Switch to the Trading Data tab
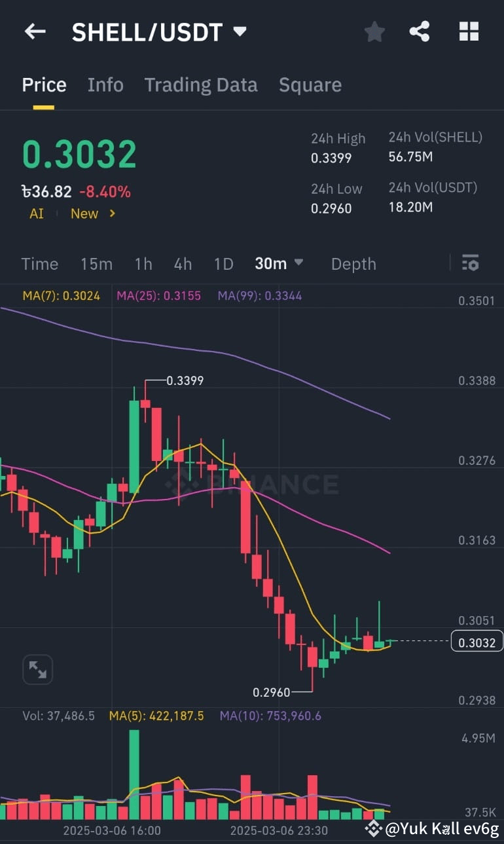Viewport: 504px width, 844px height. [x=201, y=84]
